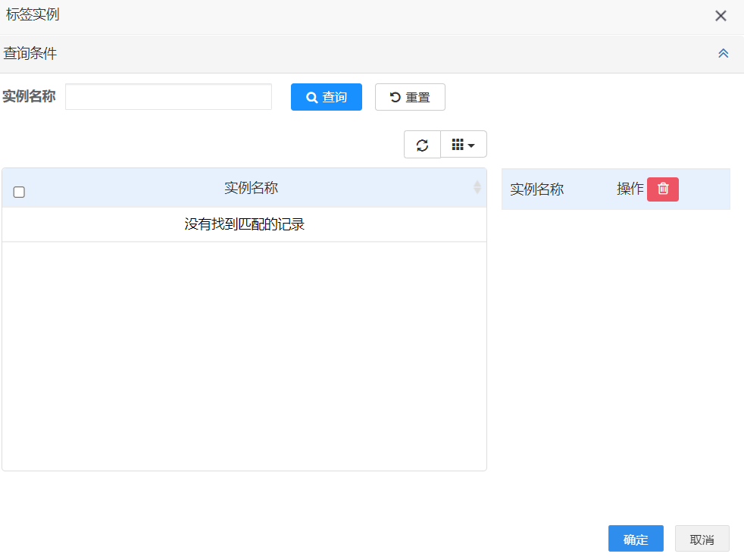This screenshot has height=560, width=744.
Task: Click the sort arrows icon in table header
Action: [477, 187]
